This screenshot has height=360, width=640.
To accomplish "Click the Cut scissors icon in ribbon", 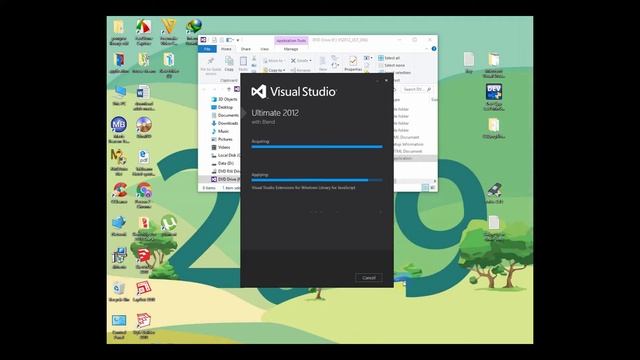I will pos(254,59).
